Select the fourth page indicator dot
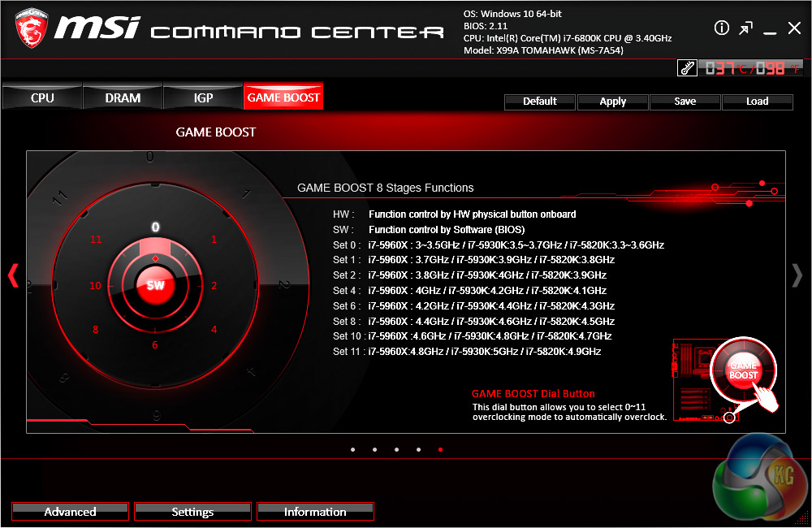The image size is (812, 528). pos(418,450)
